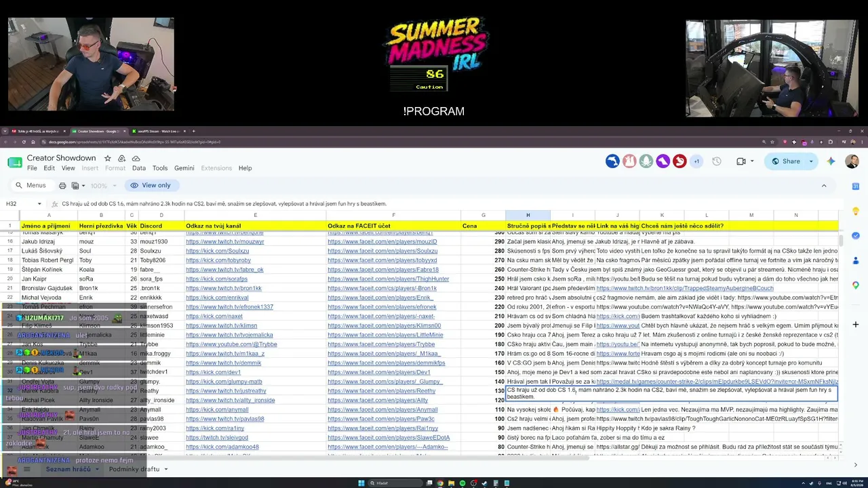Open the Gemini sparkle icon
Viewport: 868px width, 488px height.
tap(831, 161)
